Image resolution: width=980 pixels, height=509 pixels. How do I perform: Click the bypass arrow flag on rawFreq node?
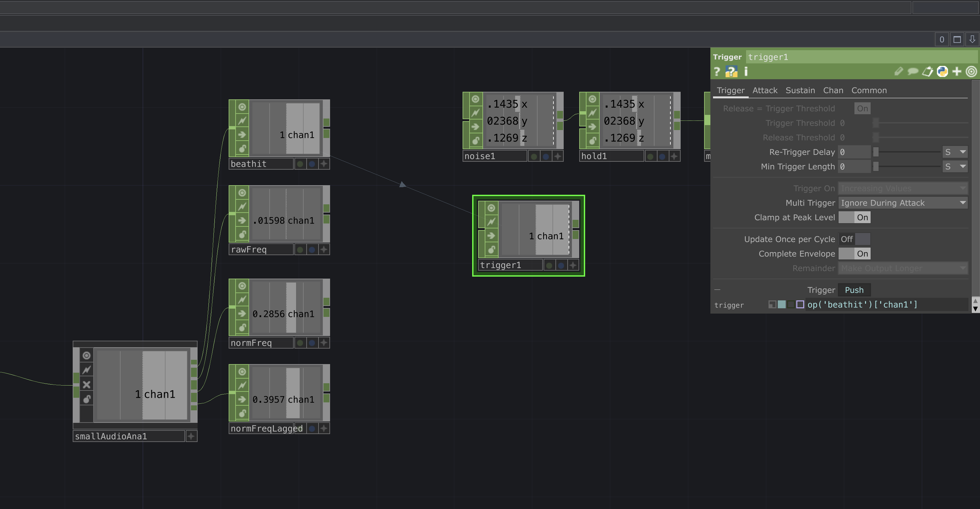(x=242, y=221)
